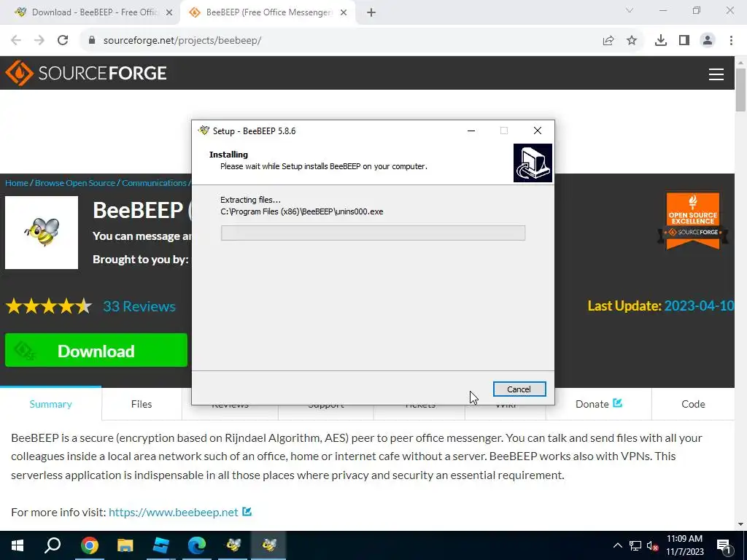
Task: Bookmark this page with the star icon
Action: click(632, 41)
